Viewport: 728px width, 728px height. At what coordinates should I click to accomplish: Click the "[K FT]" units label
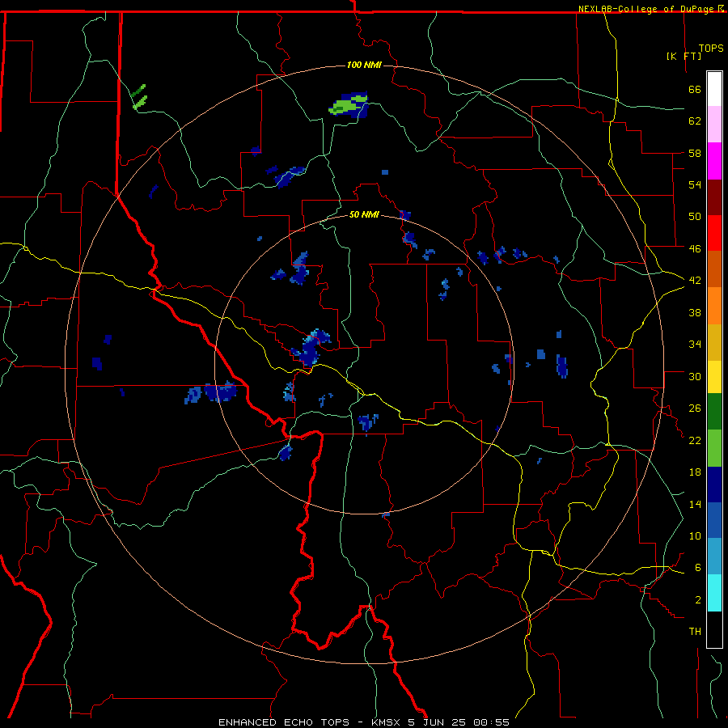684,56
